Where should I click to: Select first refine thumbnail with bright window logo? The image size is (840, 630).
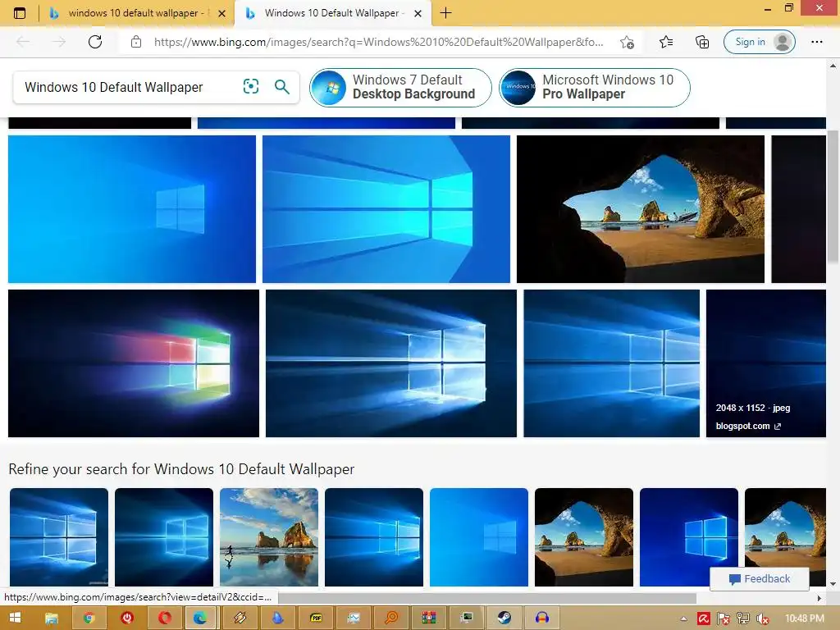[x=59, y=536]
